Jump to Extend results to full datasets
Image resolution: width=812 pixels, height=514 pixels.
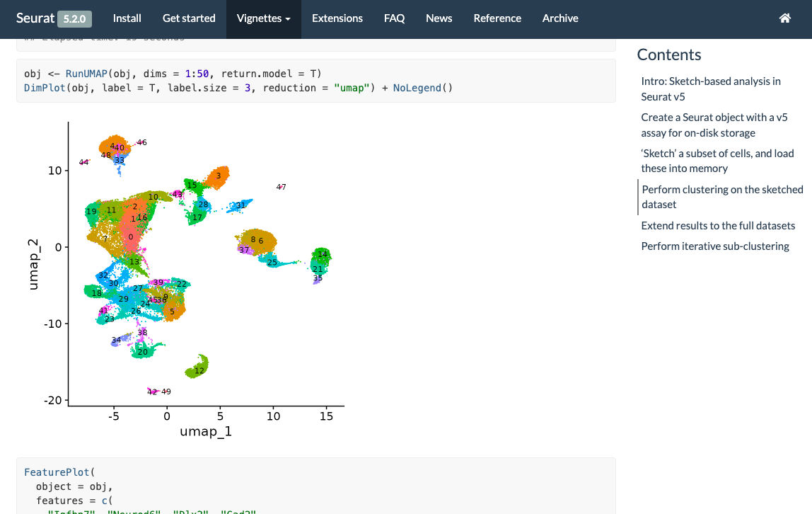[718, 225]
